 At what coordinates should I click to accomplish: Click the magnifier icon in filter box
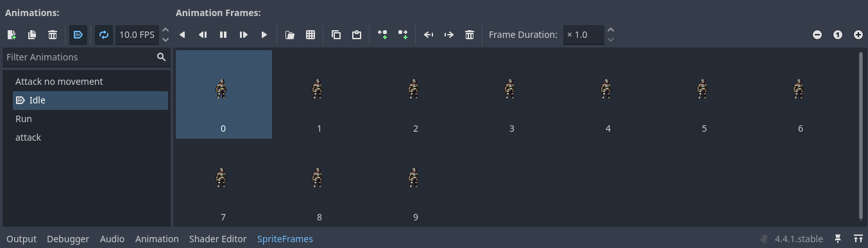tap(161, 57)
